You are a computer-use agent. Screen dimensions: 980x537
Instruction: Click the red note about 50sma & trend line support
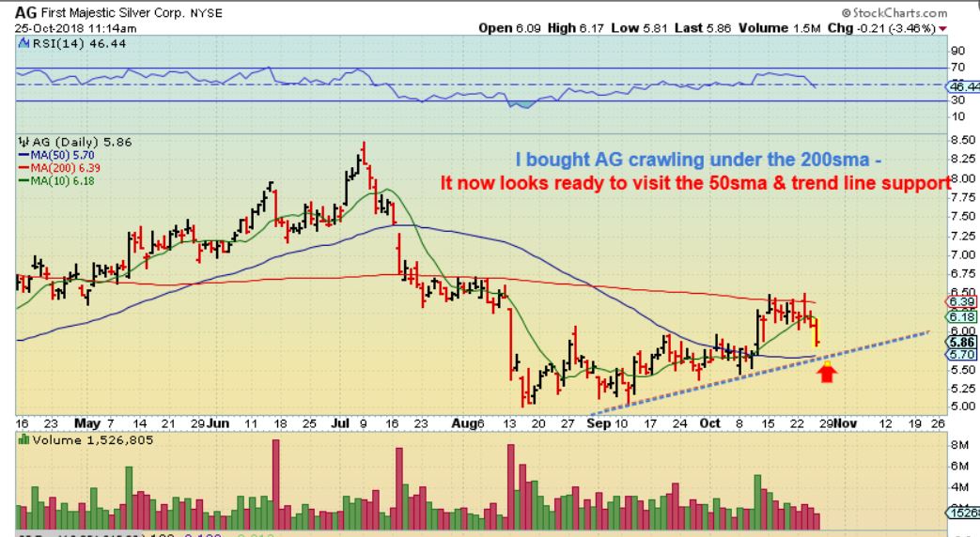point(695,183)
